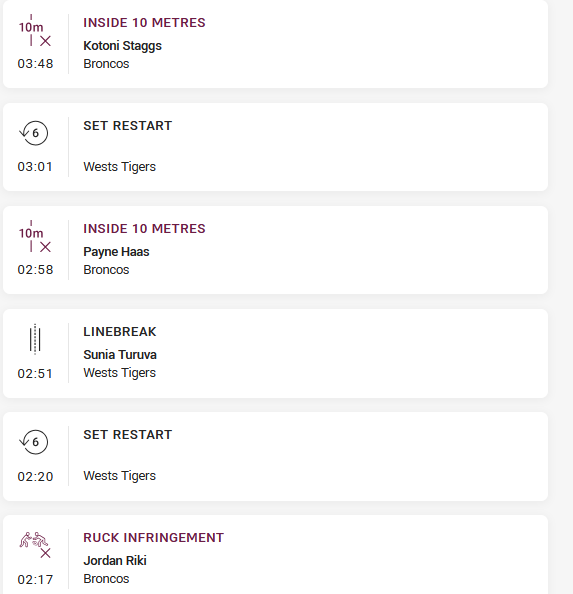The height and width of the screenshot is (594, 573).
Task: Open Kotoni Staggs player name
Action: click(122, 46)
